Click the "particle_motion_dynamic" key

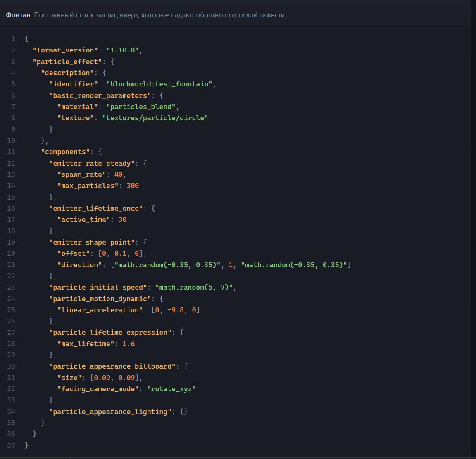click(x=100, y=299)
